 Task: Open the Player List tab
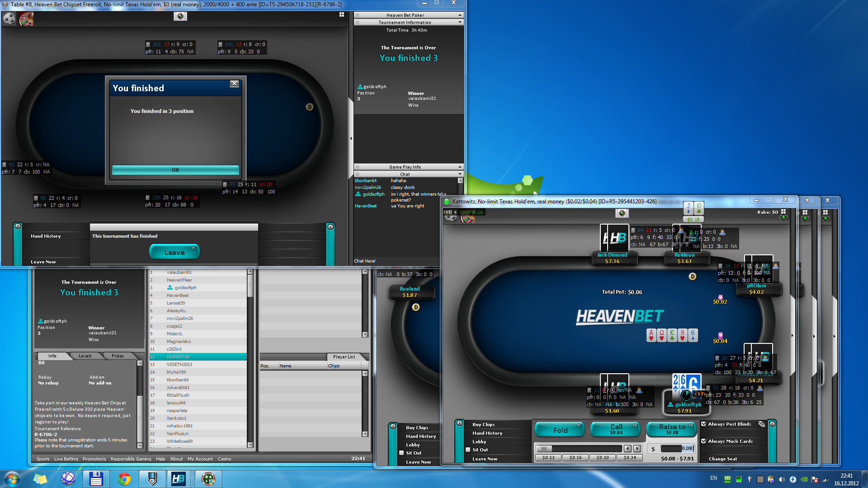tap(344, 357)
